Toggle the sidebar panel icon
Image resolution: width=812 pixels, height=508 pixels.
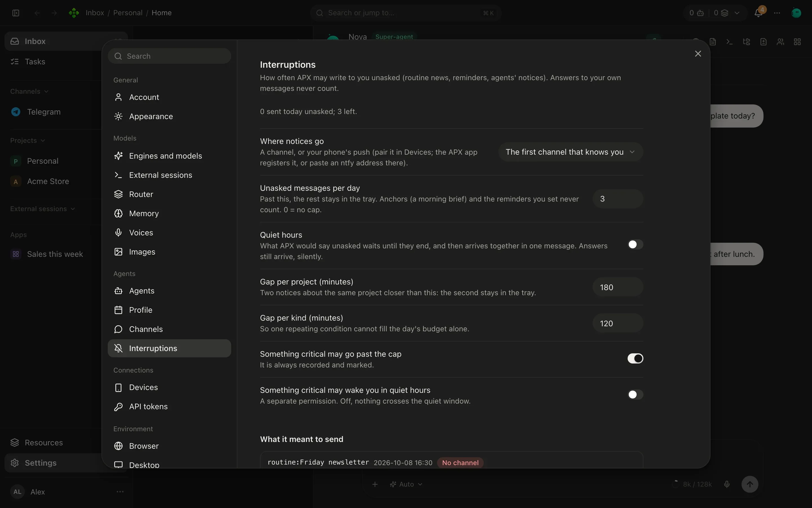tap(16, 13)
